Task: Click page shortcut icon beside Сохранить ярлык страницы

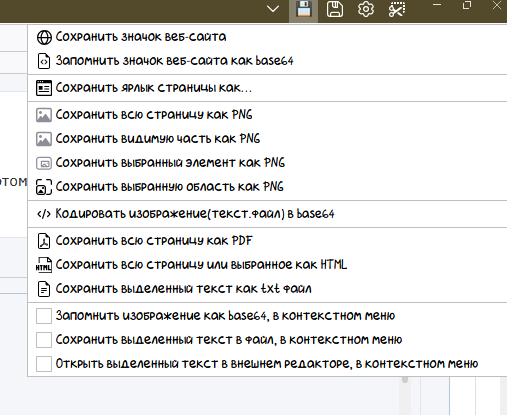Action: [x=44, y=88]
